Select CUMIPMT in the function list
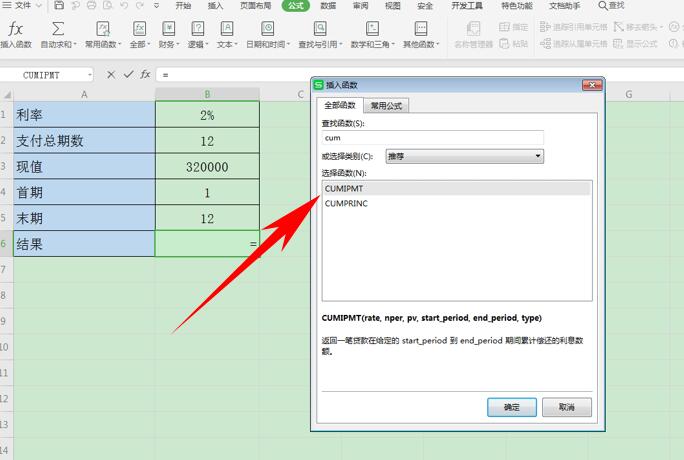The width and height of the screenshot is (684, 460). coord(457,188)
